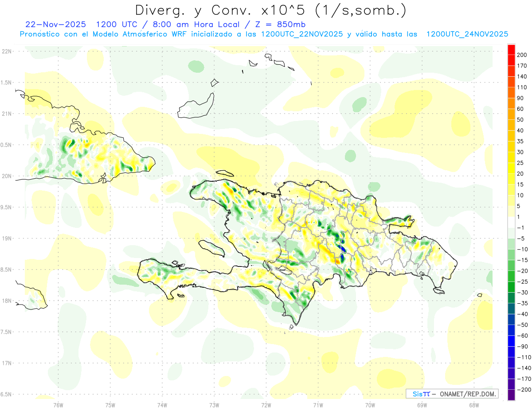Click the '72W' longitude axis label
Screen dimensions: 532x411
pyautogui.click(x=266, y=405)
